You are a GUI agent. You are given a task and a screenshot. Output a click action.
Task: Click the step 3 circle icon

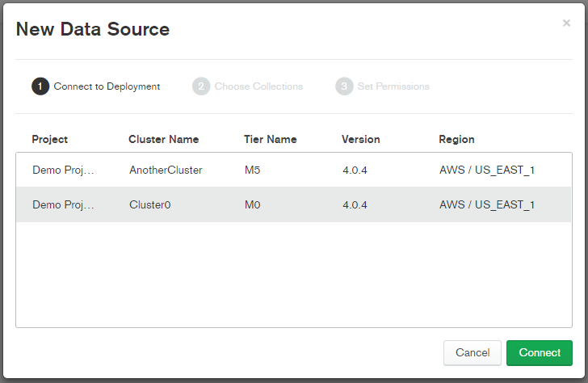(x=344, y=86)
